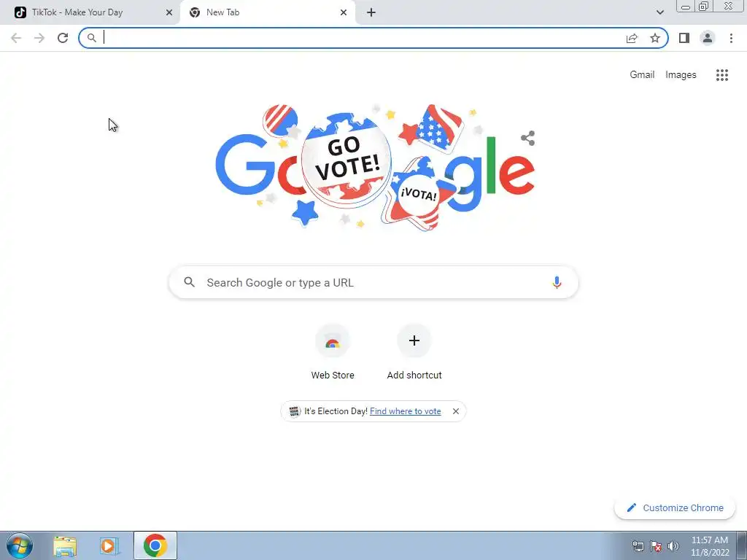Screen dimensions: 747x560
Task: Close the New Tab tab
Action: [x=344, y=12]
